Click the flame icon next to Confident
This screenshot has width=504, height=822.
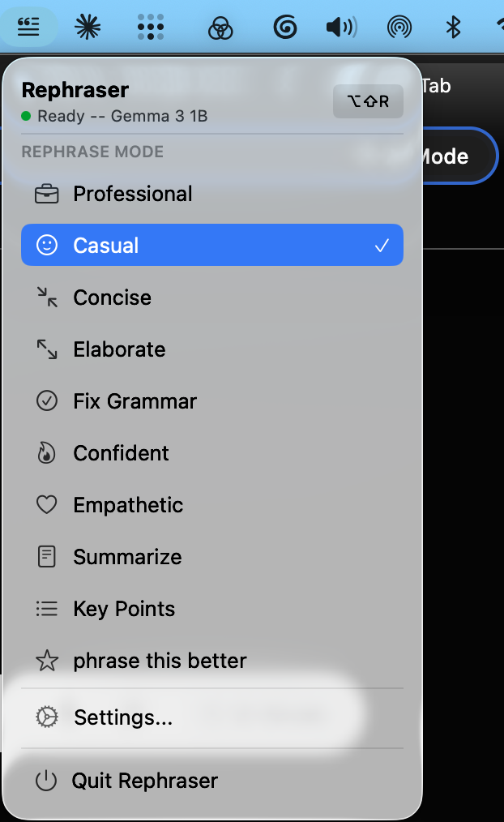click(47, 452)
